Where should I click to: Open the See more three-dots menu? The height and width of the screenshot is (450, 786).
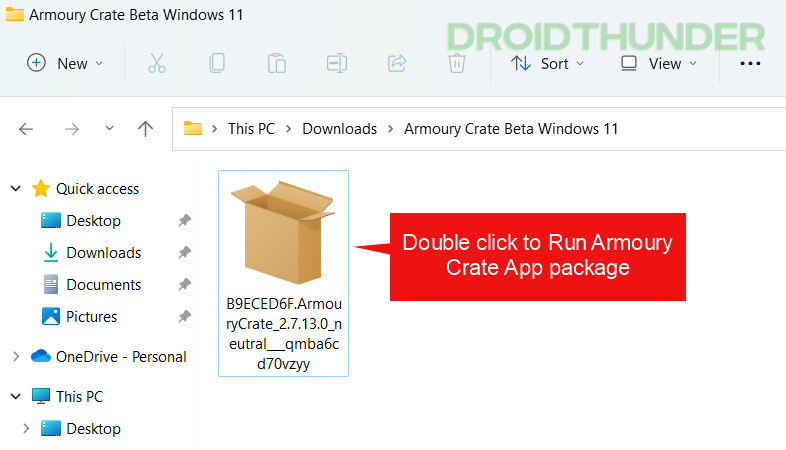click(750, 64)
